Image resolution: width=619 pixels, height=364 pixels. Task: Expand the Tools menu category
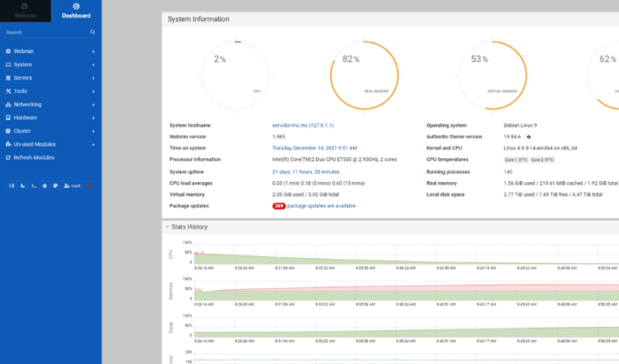[51, 91]
